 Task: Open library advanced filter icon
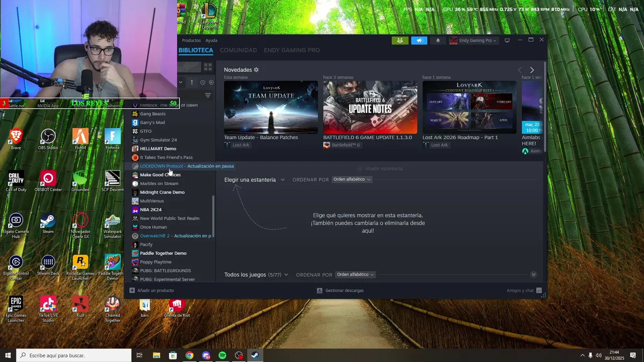[208, 96]
